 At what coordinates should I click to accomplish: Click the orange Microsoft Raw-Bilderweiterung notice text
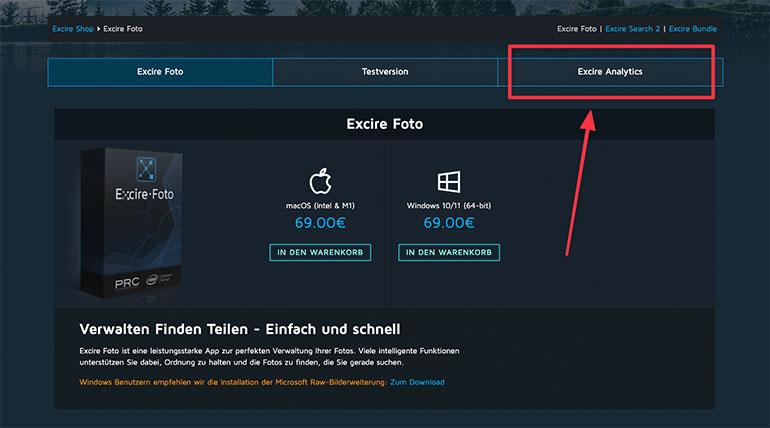[233, 382]
